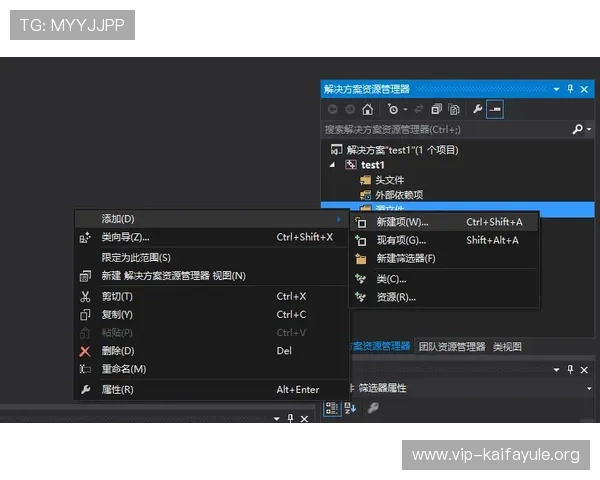
Task: Toggle the Preview Selected Items button
Action: coord(494,109)
